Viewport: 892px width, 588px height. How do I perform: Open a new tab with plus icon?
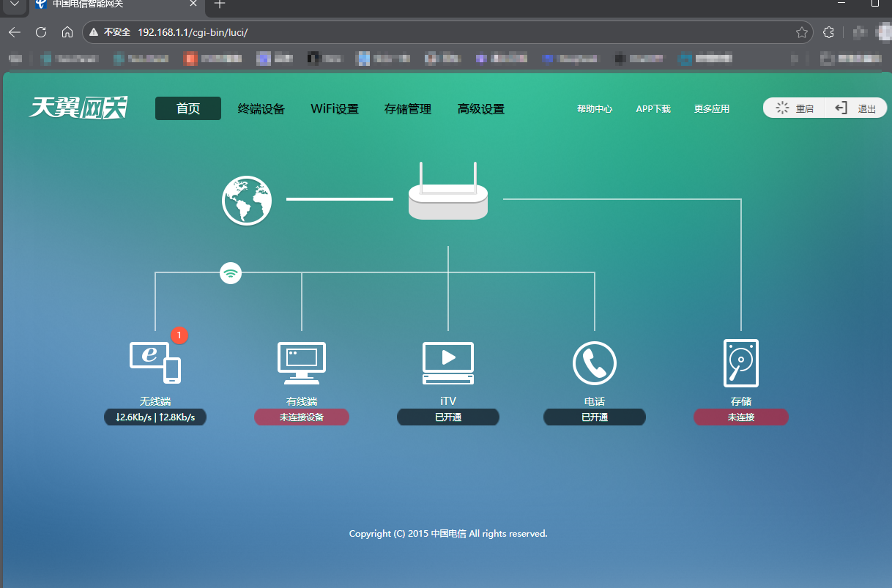tap(220, 4)
